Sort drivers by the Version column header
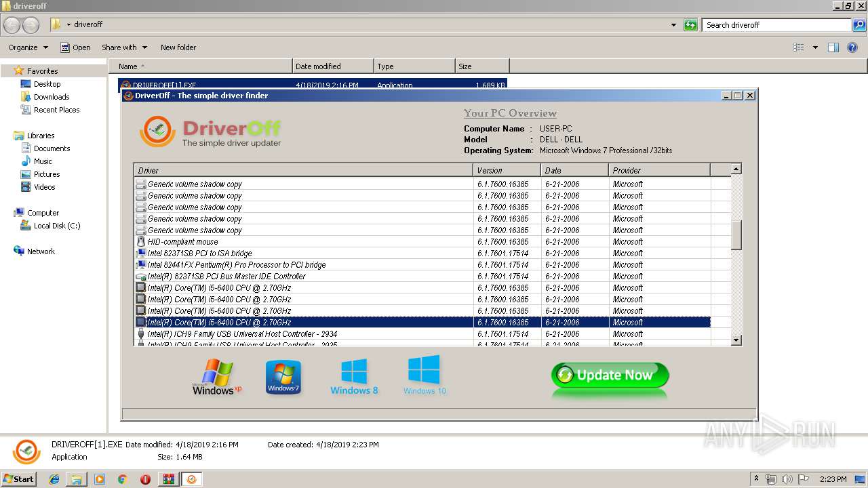This screenshot has height=488, width=868. 507,170
